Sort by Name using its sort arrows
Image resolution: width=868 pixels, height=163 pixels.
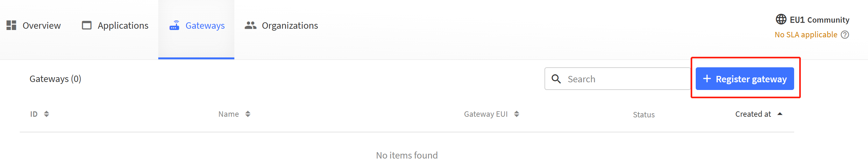(248, 114)
